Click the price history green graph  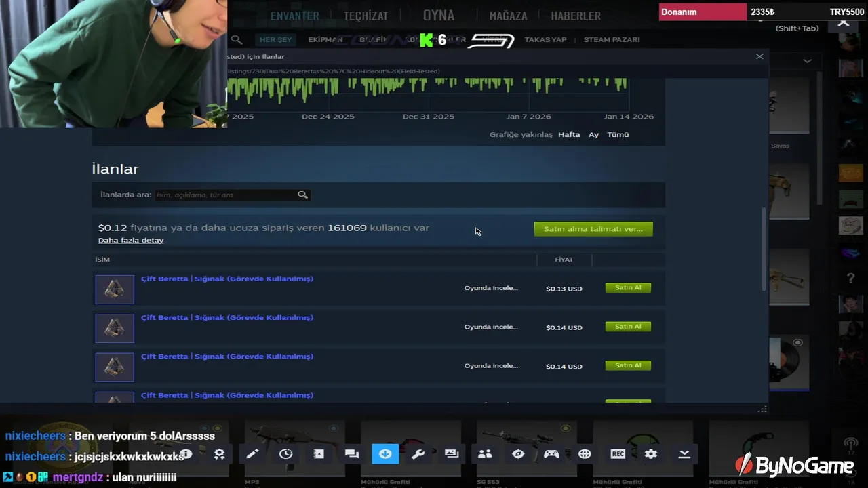427,91
